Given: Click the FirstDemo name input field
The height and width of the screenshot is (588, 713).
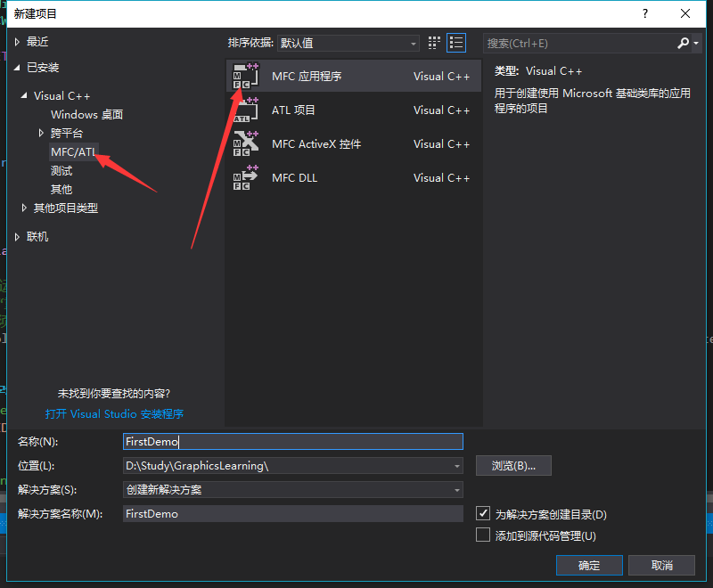Looking at the screenshot, I should point(294,441).
